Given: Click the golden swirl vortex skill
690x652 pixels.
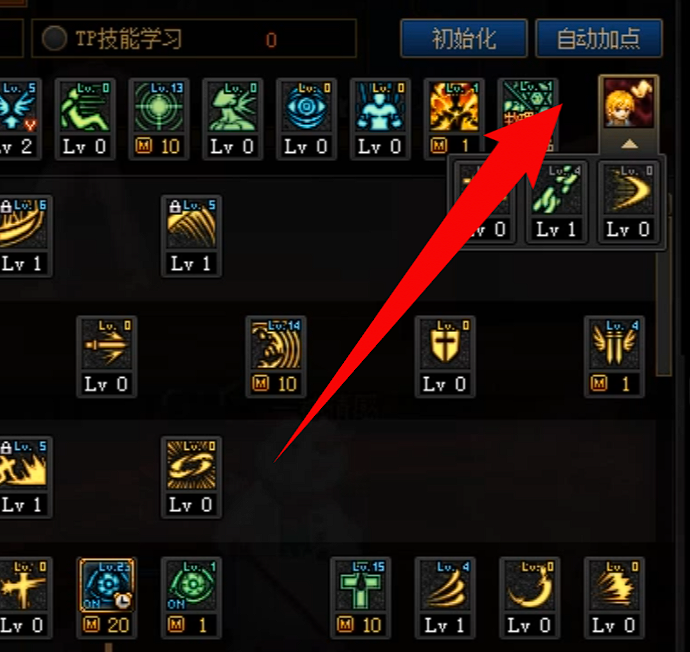Looking at the screenshot, I should pyautogui.click(x=191, y=465).
